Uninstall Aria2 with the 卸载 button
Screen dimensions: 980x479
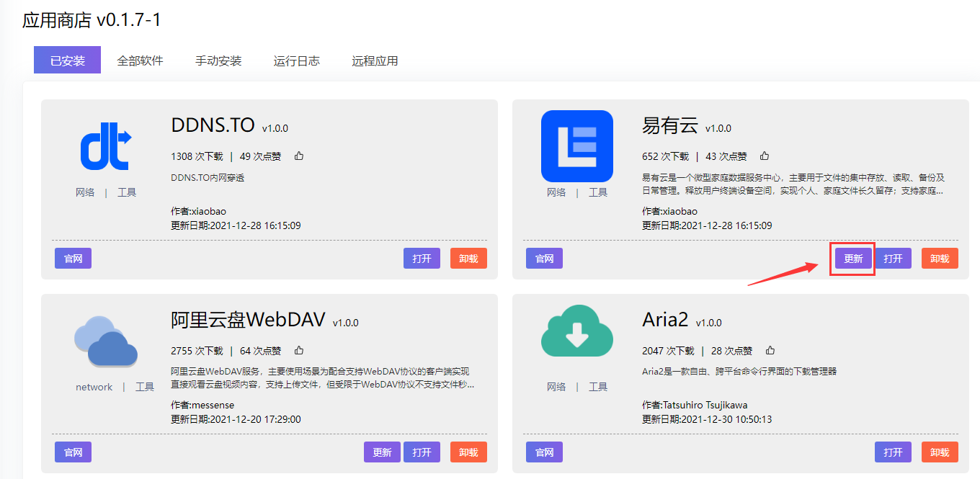point(940,452)
